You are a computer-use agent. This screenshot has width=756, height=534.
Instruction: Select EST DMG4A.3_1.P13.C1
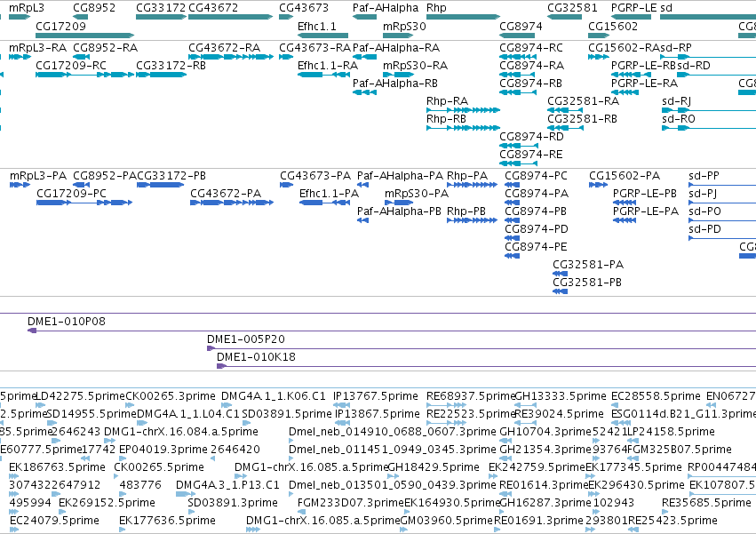point(227,485)
